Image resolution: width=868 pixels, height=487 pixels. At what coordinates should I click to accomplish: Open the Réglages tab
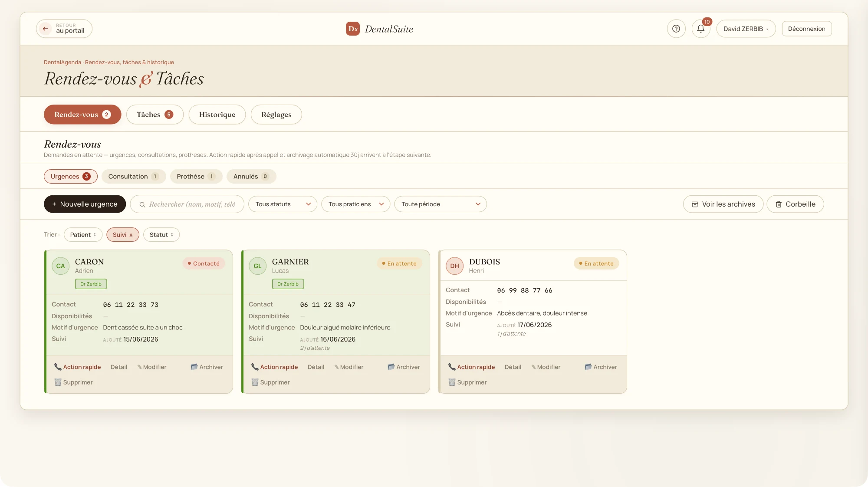coord(276,115)
